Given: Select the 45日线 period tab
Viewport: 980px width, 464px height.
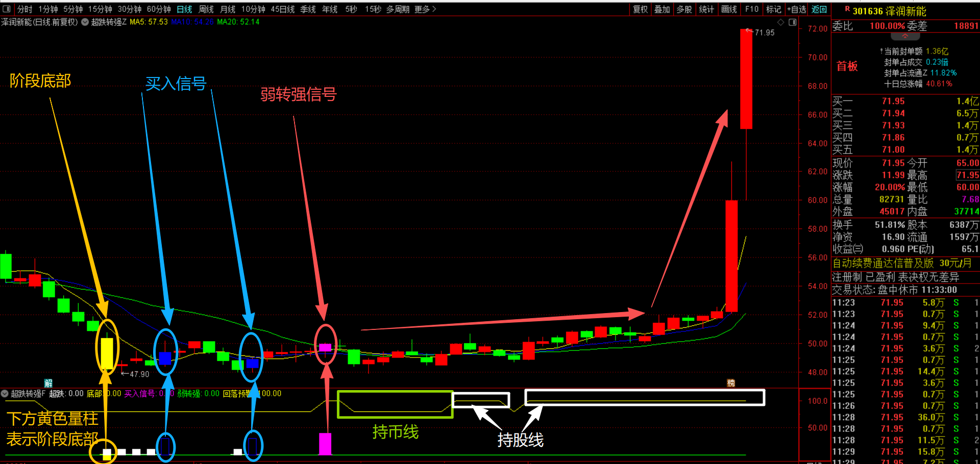Looking at the screenshot, I should coord(283,9).
